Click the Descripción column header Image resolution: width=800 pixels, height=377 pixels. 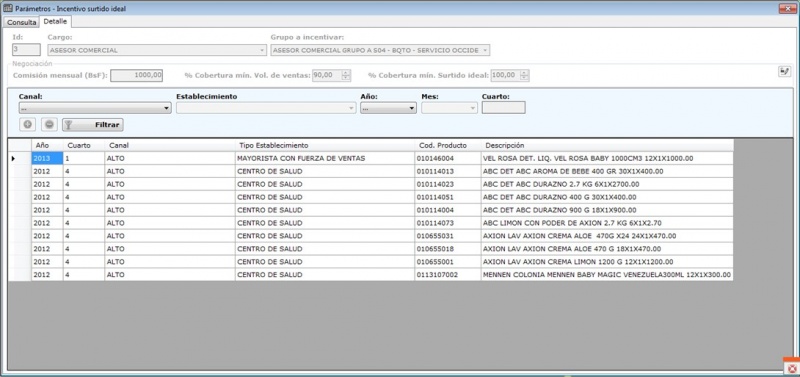(x=607, y=145)
